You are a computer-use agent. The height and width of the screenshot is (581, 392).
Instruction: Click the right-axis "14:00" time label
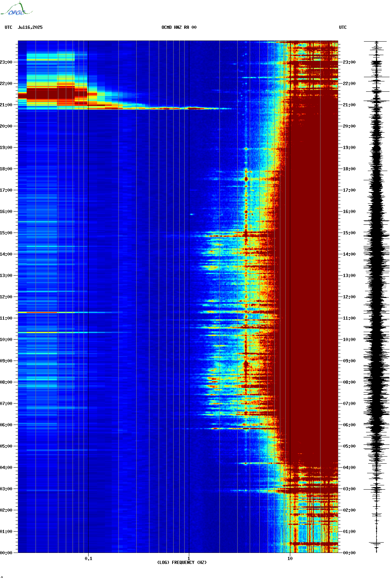(349, 254)
